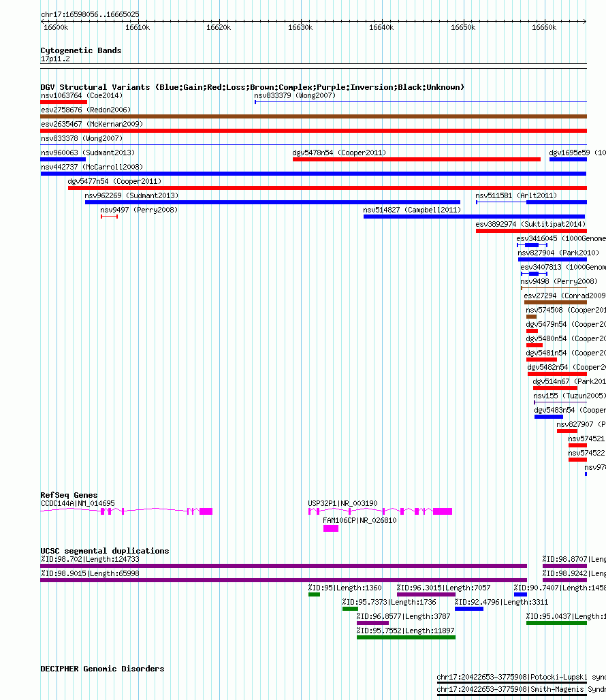Click the DECIPHER Genomic Disorders track title
This screenshot has height=700, width=606.
point(102,669)
